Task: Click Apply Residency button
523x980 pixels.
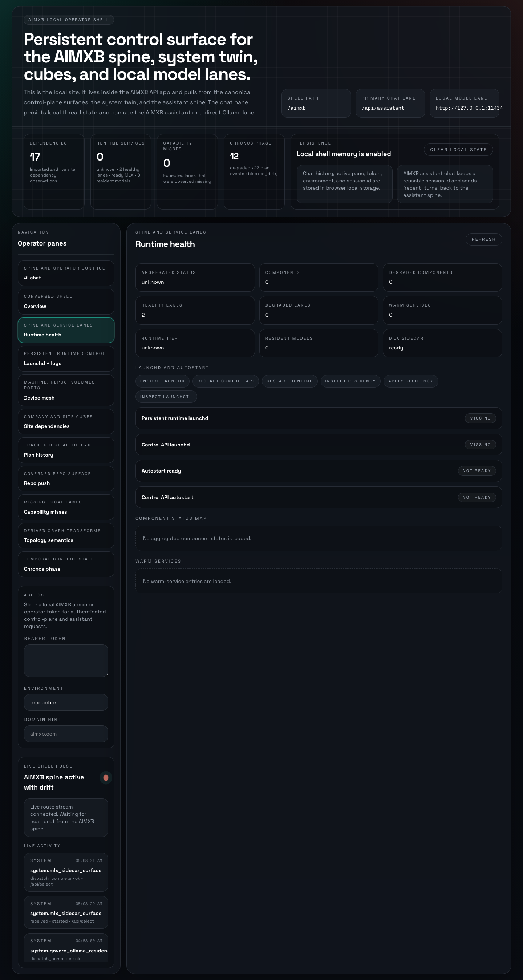Action: point(411,381)
